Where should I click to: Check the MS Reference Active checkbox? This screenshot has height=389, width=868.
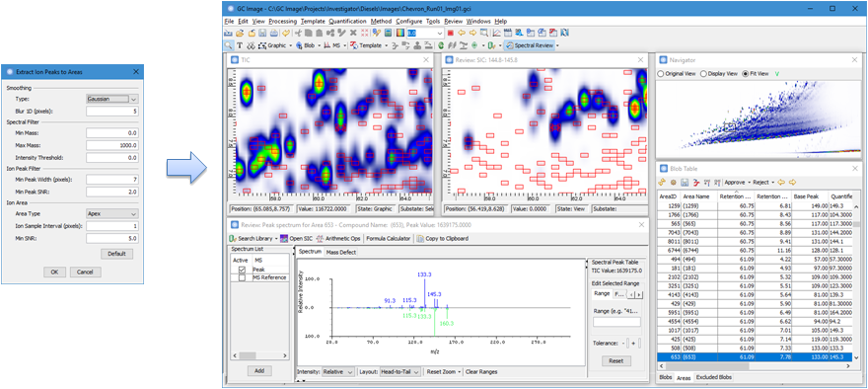(x=242, y=277)
